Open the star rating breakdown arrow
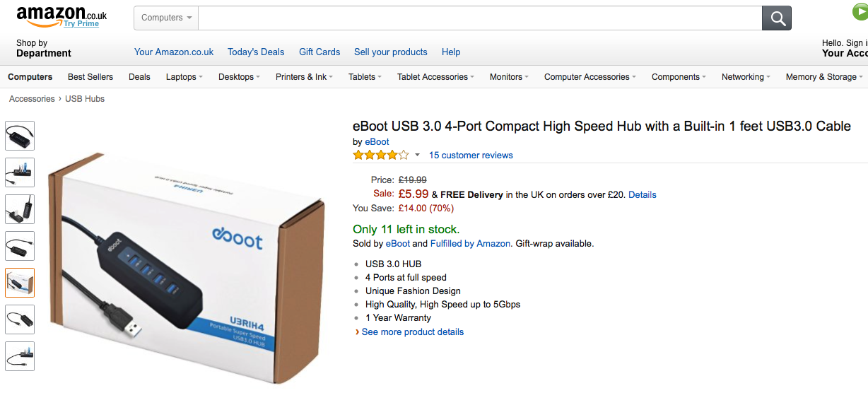868x405 pixels. tap(417, 155)
